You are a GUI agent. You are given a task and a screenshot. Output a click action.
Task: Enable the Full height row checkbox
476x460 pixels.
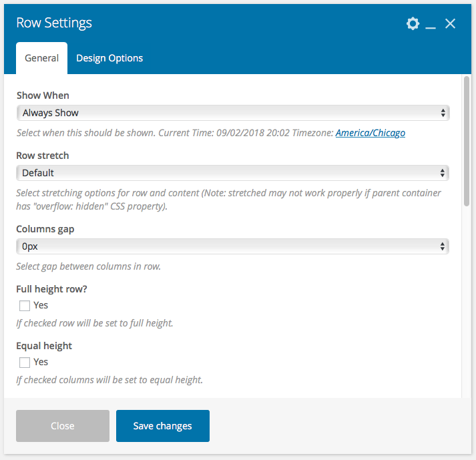(25, 306)
